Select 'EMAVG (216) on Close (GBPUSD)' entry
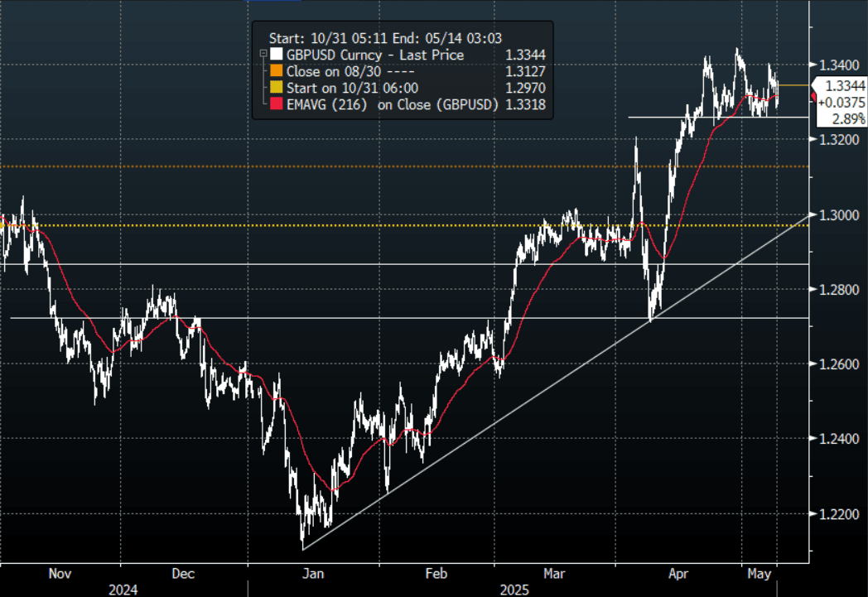 (393, 104)
